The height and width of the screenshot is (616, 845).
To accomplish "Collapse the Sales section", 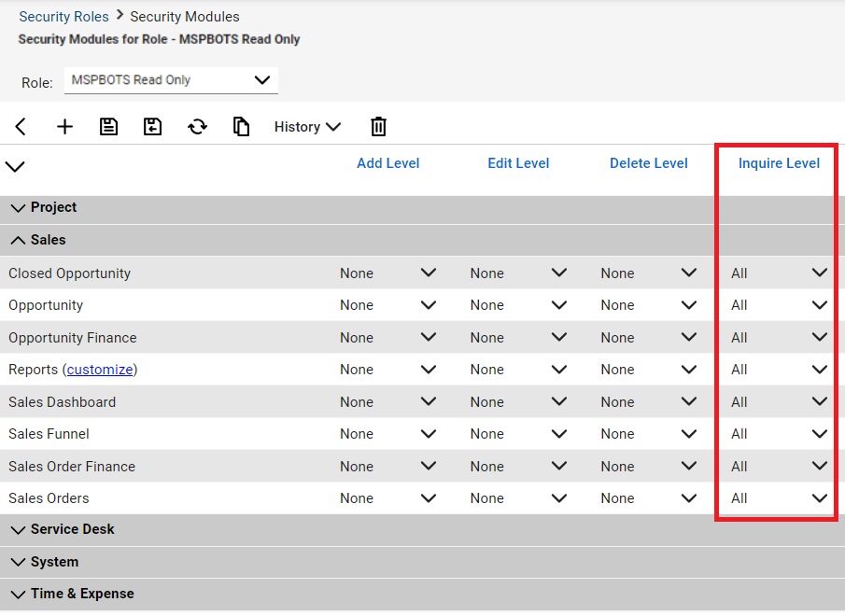I will (18, 240).
